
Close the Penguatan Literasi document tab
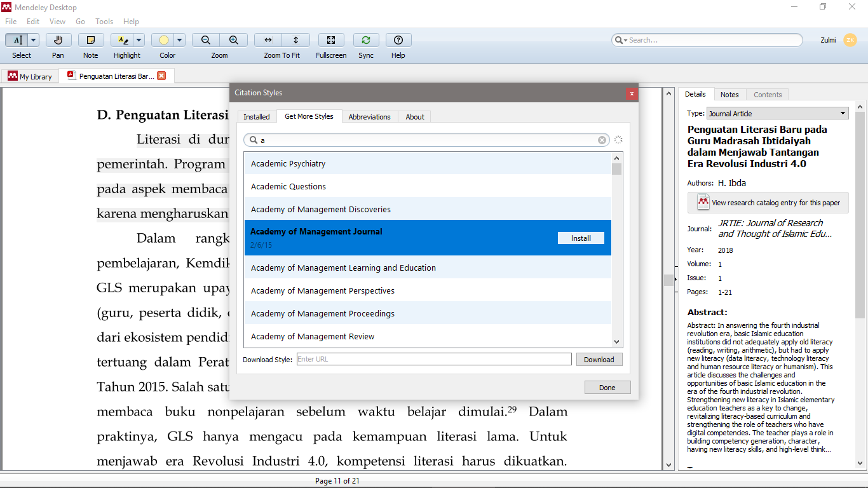(161, 76)
